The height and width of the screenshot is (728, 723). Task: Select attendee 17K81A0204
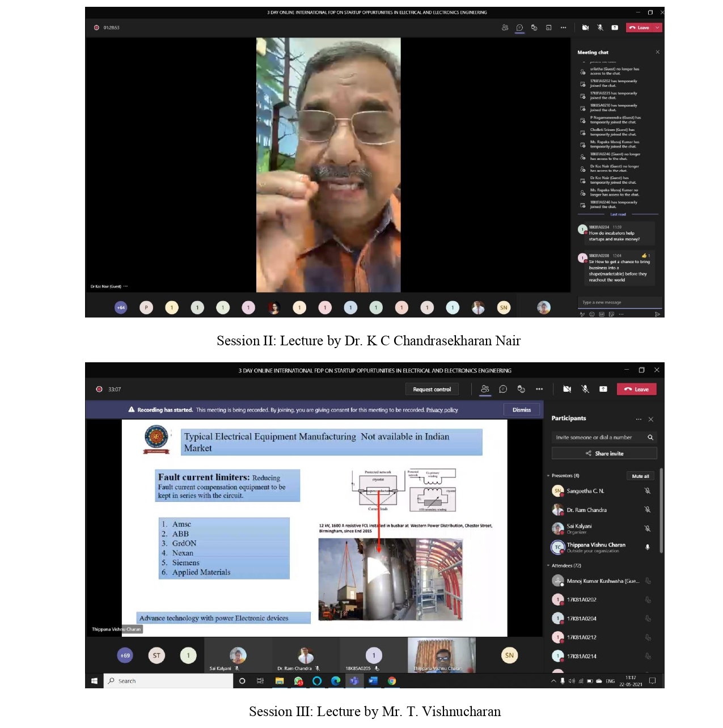[x=602, y=619]
